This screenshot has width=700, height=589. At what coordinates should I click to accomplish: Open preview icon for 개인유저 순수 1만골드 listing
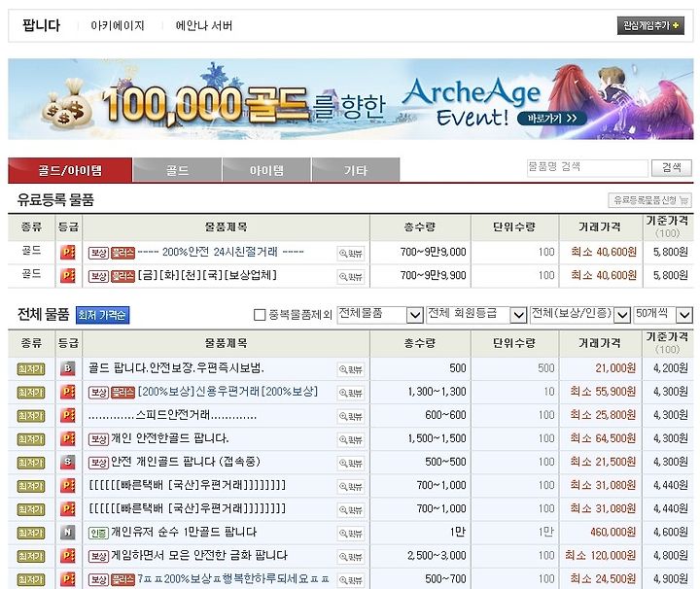351,533
